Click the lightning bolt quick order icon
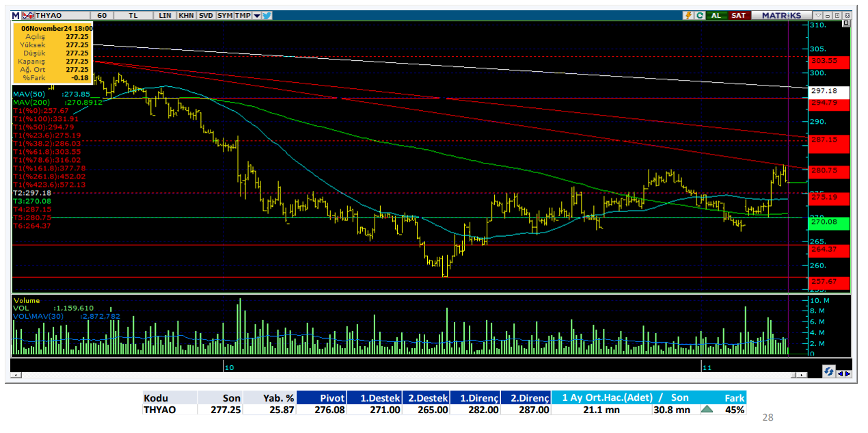The width and height of the screenshot is (868, 433). [688, 15]
